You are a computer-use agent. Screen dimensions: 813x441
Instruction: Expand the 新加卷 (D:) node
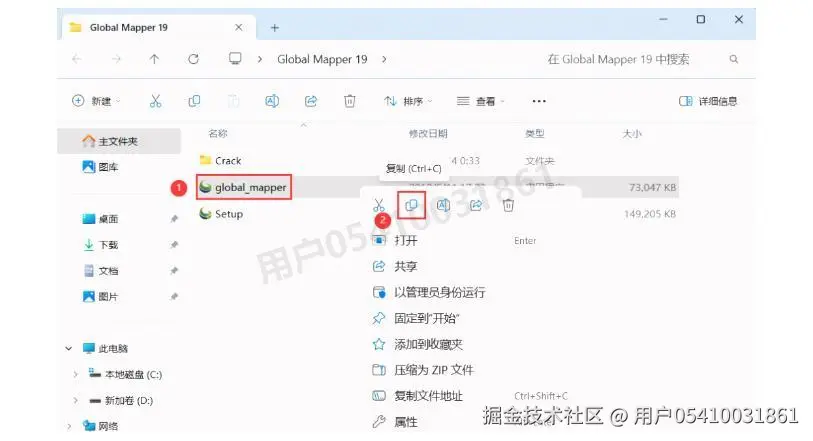pos(76,400)
